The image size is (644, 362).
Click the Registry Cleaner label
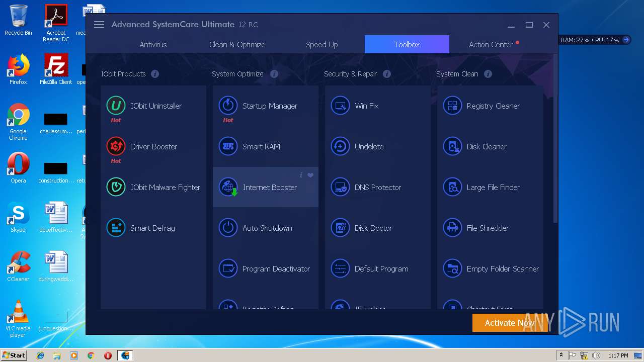point(493,106)
